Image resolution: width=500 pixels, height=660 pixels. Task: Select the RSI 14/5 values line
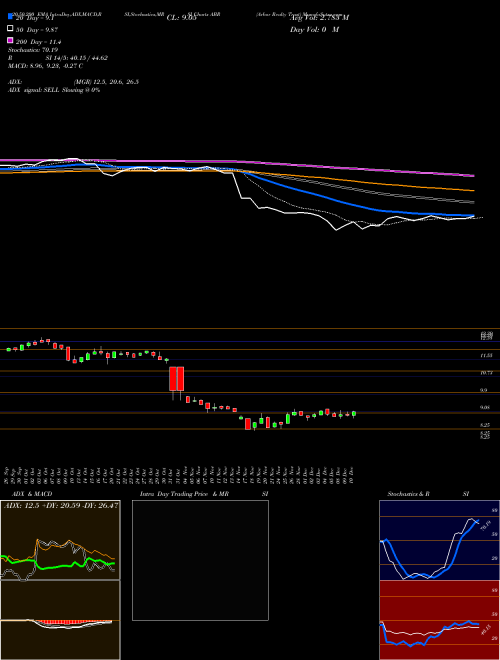tap(58, 58)
